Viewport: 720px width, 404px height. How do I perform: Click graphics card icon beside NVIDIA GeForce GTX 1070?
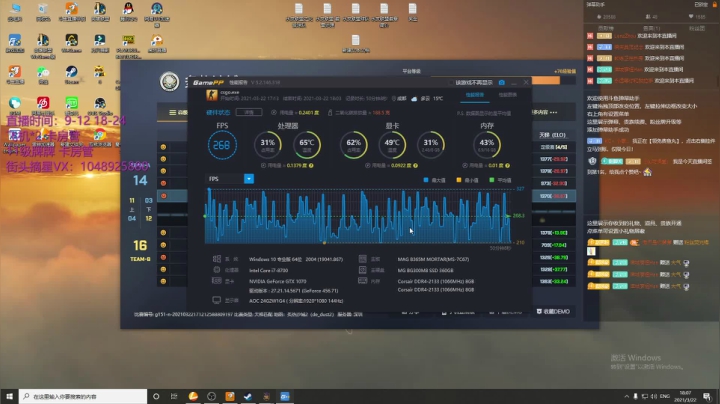point(217,281)
